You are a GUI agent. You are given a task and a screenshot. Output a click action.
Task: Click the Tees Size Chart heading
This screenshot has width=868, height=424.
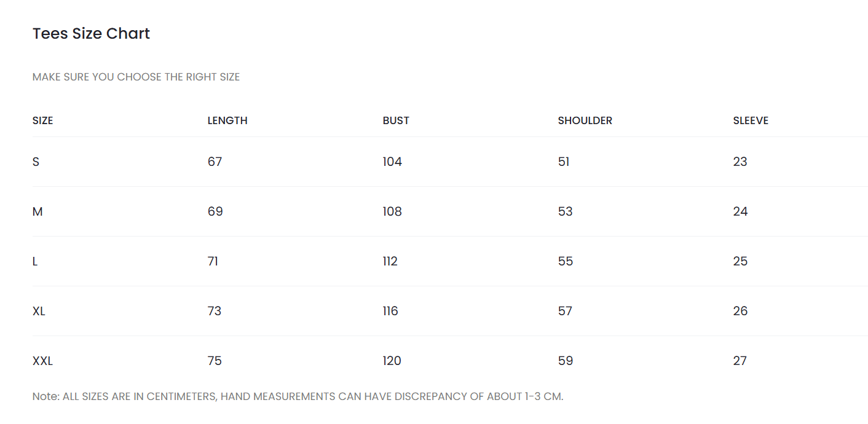(x=91, y=34)
